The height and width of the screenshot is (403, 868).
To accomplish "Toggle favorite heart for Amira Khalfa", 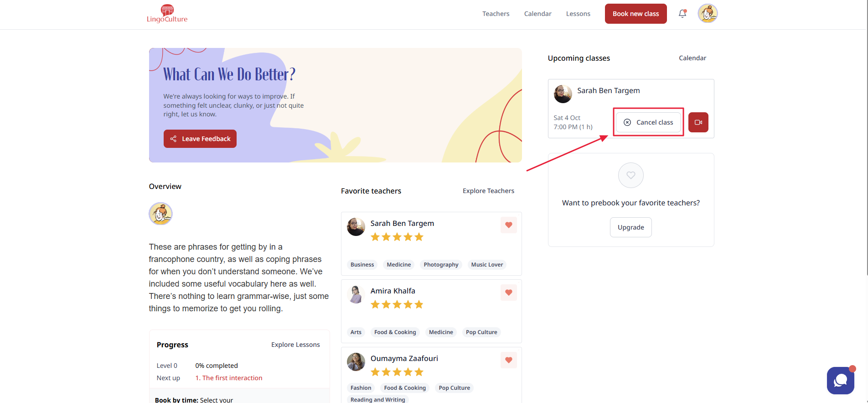I will pos(508,293).
